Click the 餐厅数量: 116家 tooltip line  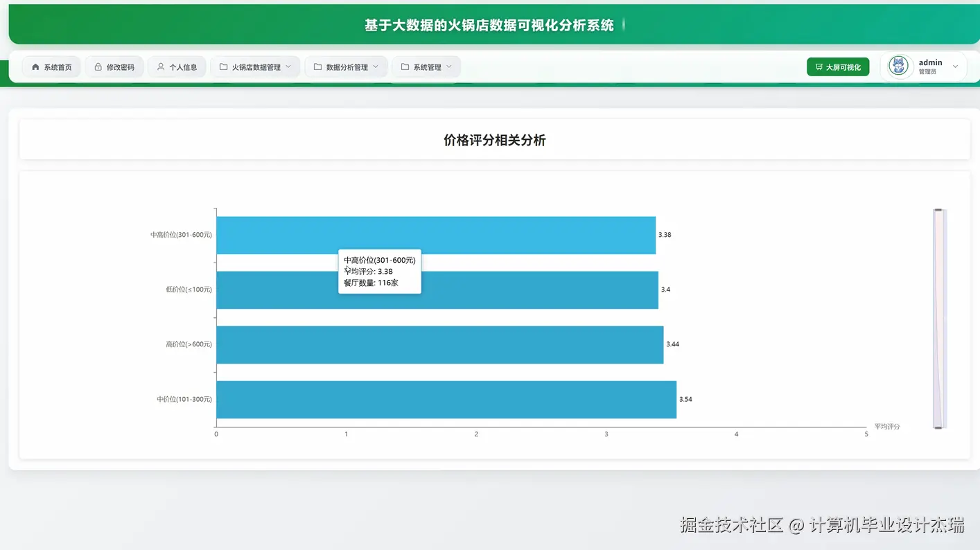(371, 283)
